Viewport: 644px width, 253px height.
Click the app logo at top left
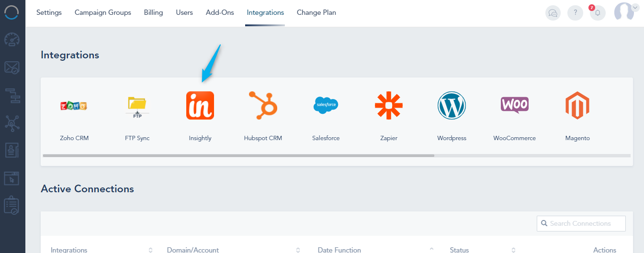click(x=12, y=12)
